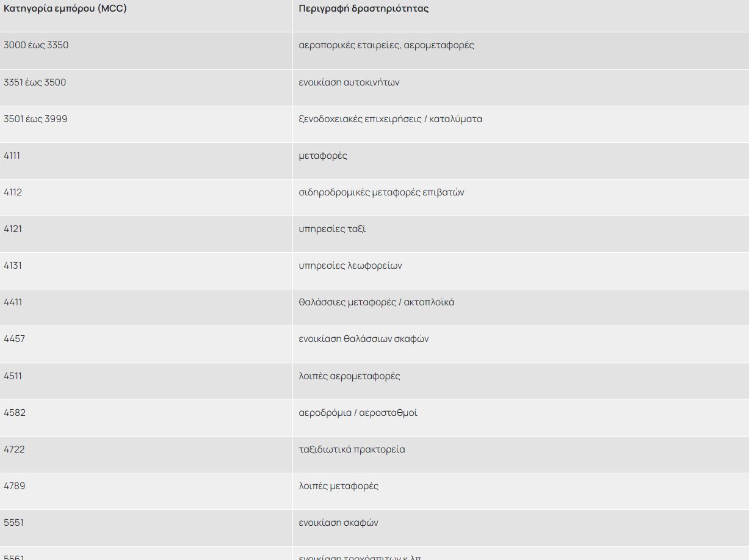The image size is (749, 560).
Task: Click 'σιδηροδρομικές μεταφορές επιβατών' description
Action: coord(382,192)
